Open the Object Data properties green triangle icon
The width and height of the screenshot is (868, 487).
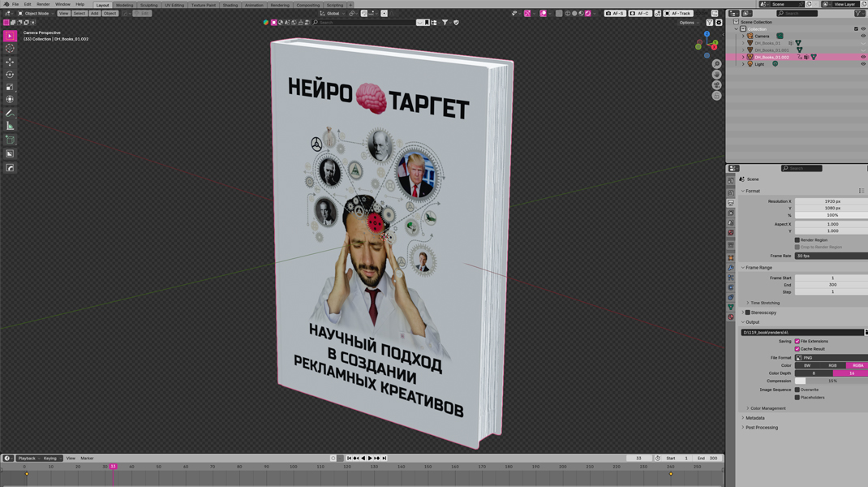coord(731,307)
